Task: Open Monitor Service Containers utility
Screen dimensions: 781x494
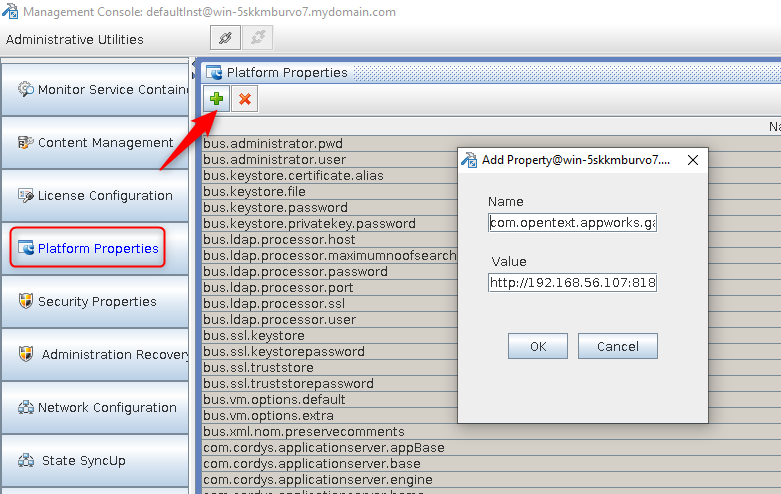Action: pos(95,90)
